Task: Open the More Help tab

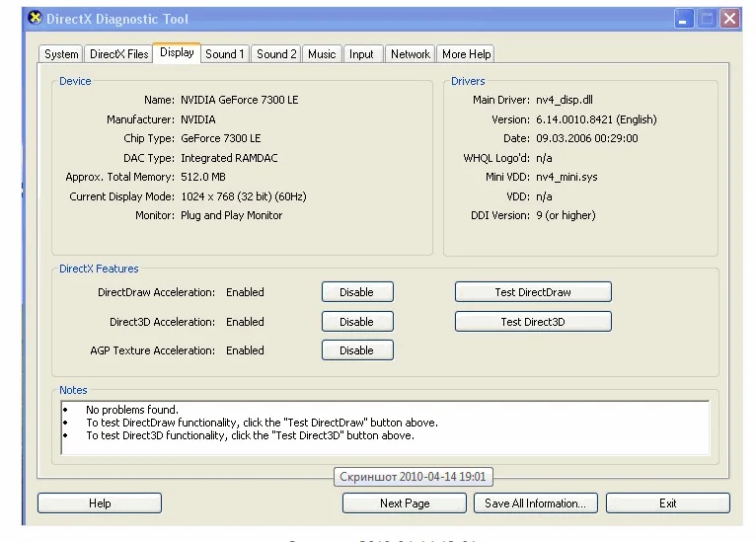Action: (466, 54)
